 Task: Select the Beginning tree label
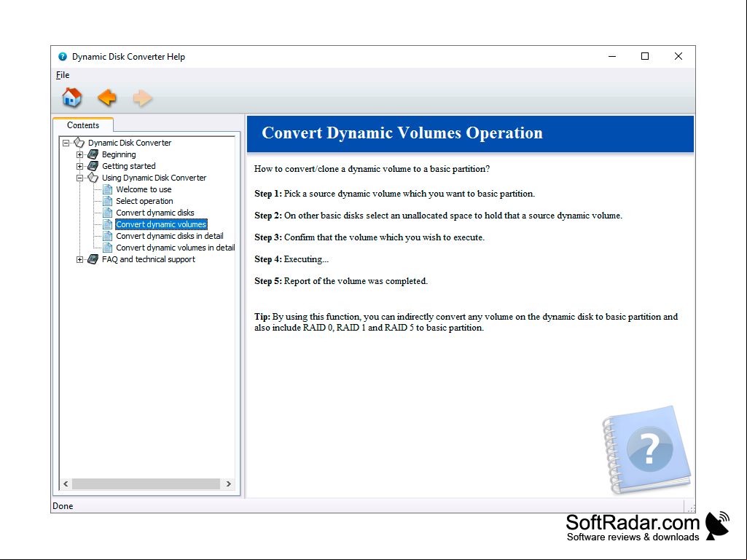119,154
